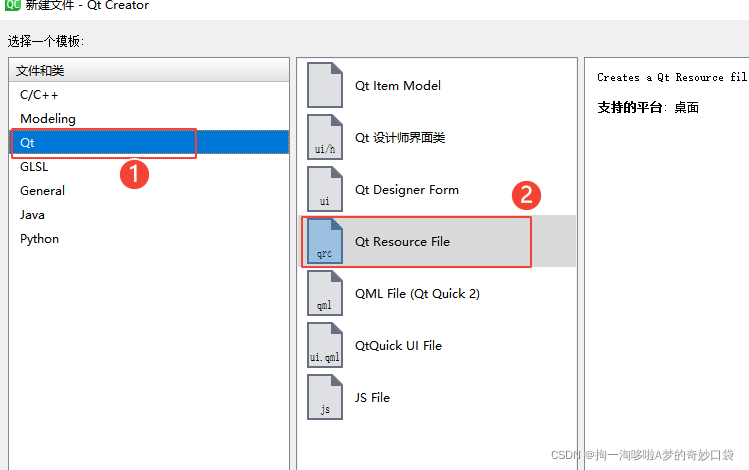
Task: Select the General category
Action: (x=149, y=191)
